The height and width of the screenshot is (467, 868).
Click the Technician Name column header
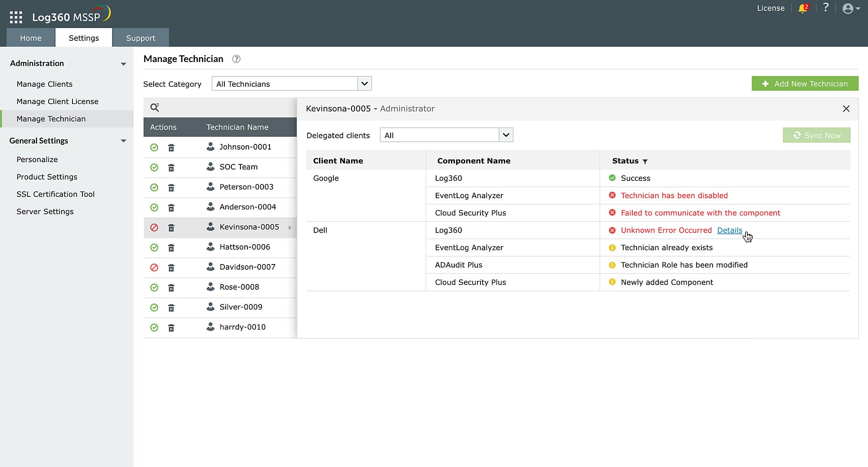coord(237,127)
